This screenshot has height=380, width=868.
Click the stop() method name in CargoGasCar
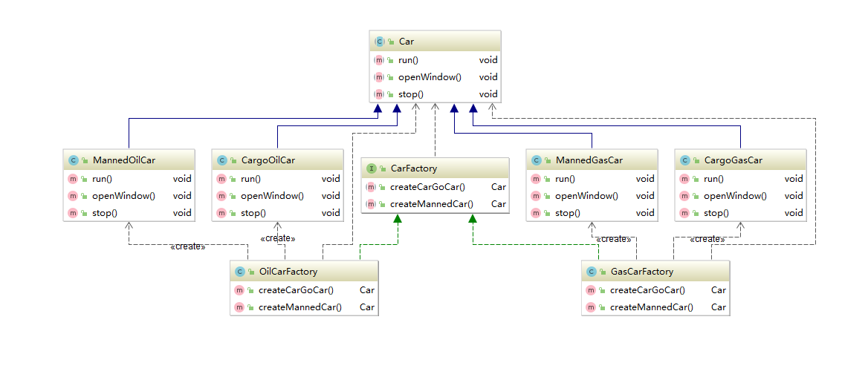[716, 213]
